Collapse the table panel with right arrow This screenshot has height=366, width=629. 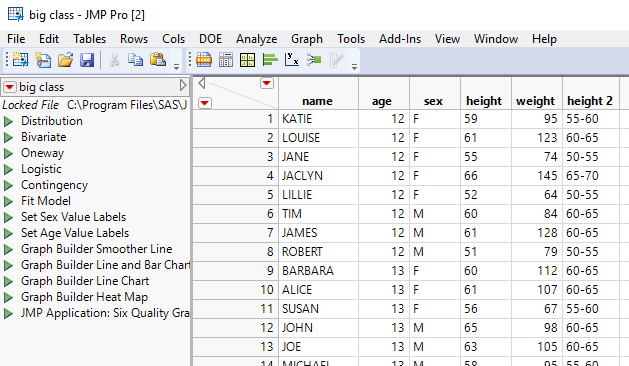(x=183, y=85)
